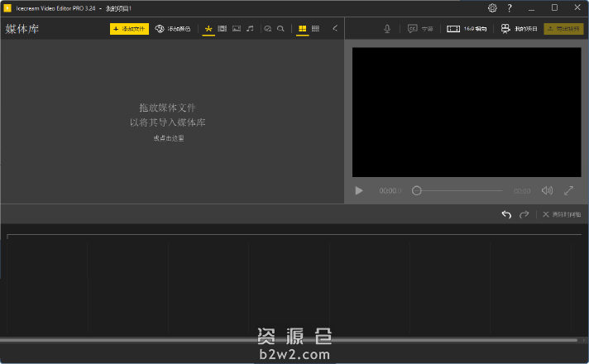Expand the preview to fullscreen
This screenshot has width=589, height=364.
point(569,190)
